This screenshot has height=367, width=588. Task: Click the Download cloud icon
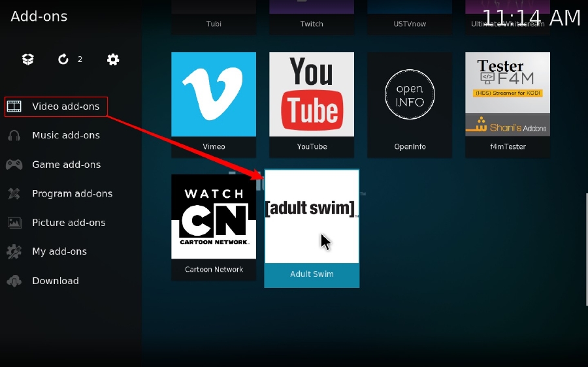[14, 281]
